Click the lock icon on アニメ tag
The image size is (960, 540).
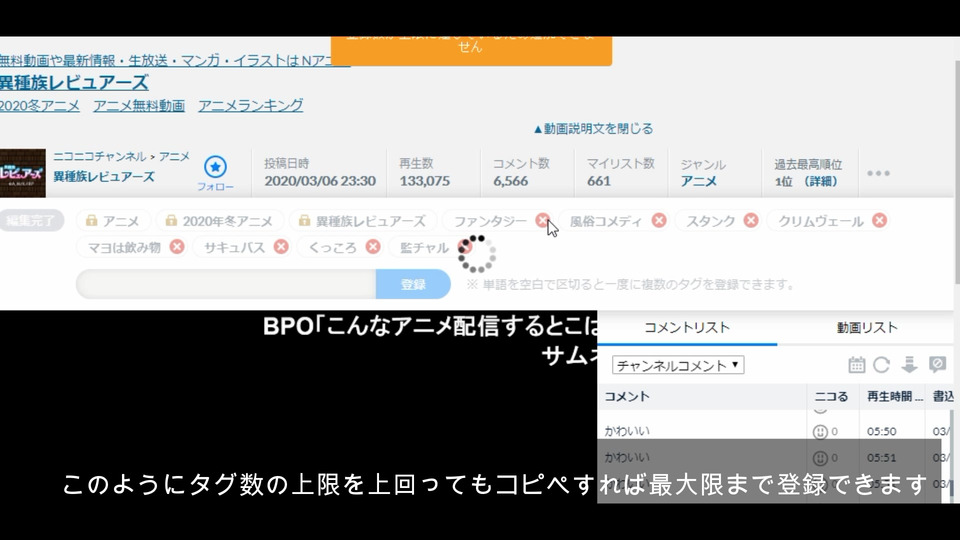pos(92,220)
